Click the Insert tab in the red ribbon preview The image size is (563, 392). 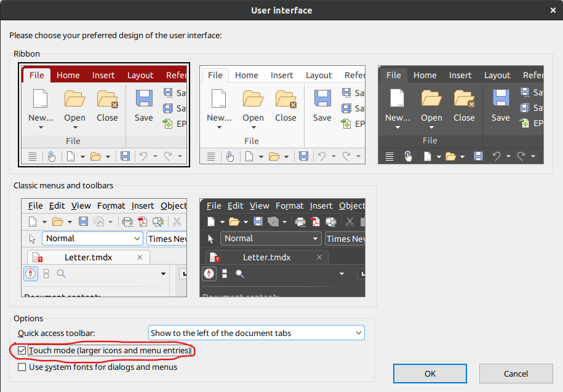[103, 75]
